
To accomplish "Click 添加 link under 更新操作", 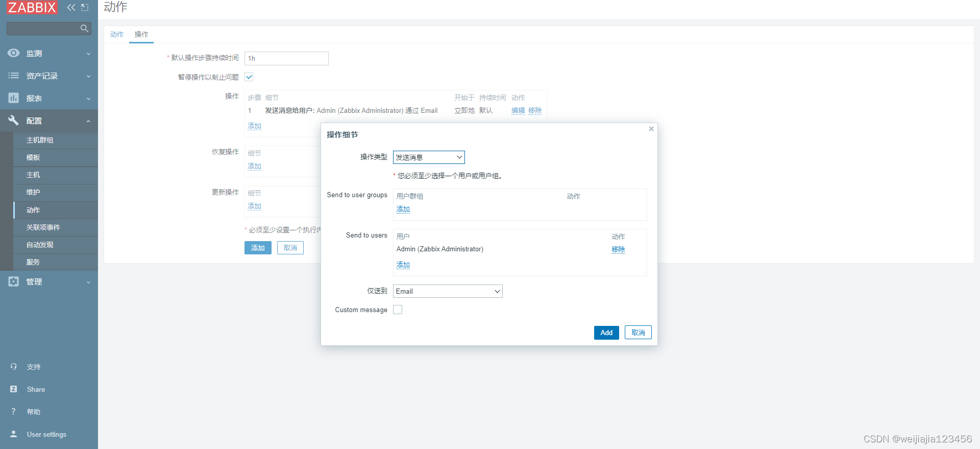I will tap(254, 206).
